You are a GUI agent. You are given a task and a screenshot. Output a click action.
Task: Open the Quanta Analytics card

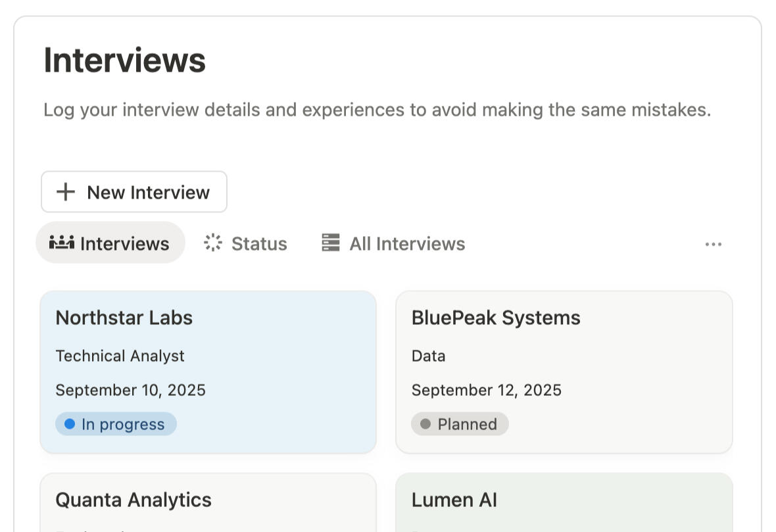(133, 500)
